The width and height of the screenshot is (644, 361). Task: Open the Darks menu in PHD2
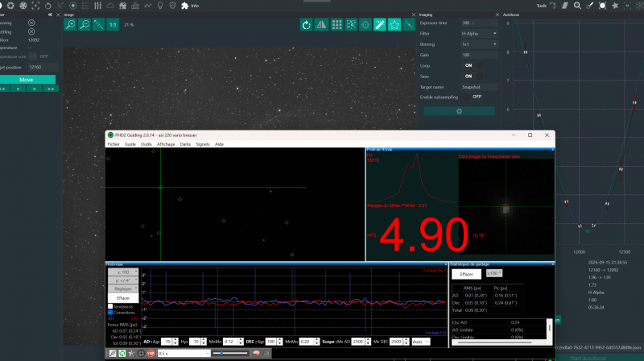pyautogui.click(x=185, y=144)
